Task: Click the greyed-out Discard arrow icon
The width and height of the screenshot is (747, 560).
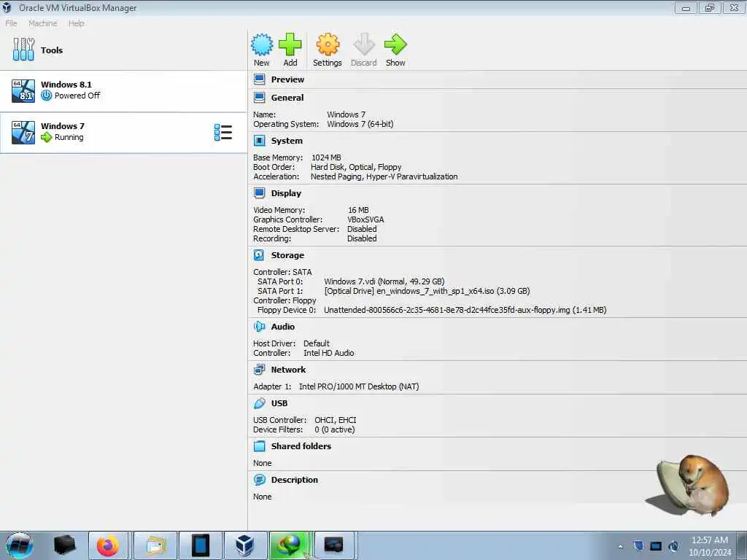Action: [364, 45]
